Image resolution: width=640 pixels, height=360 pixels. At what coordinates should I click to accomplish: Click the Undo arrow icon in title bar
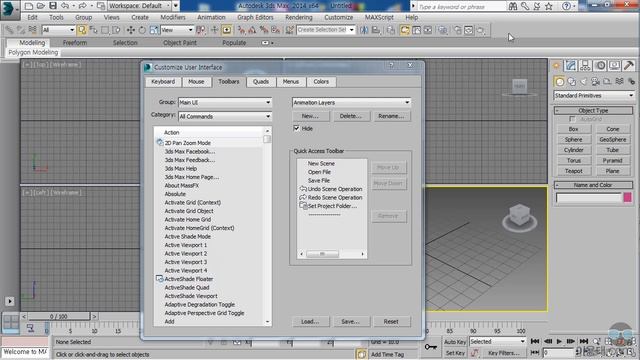point(64,6)
